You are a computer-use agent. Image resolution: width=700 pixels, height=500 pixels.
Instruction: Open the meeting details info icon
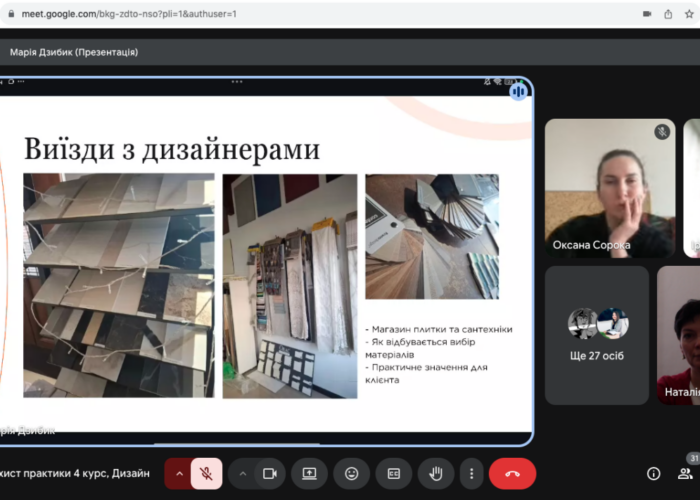point(653,473)
